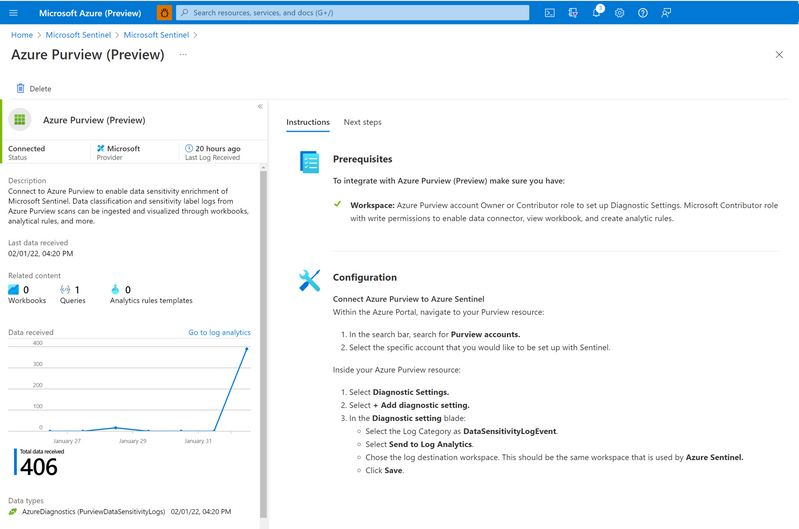Click the 406 total data received value
799x529 pixels.
(39, 467)
